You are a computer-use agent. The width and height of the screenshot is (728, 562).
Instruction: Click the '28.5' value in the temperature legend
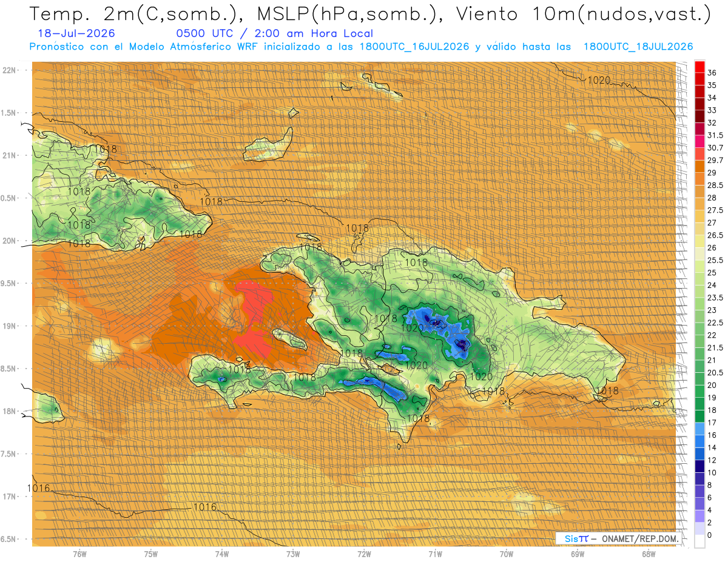715,186
